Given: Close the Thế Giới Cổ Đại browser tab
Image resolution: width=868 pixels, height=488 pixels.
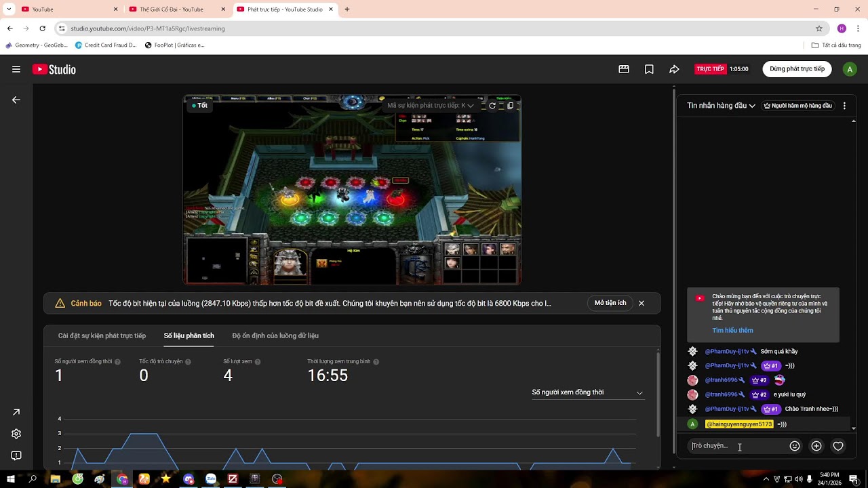Looking at the screenshot, I should [224, 9].
